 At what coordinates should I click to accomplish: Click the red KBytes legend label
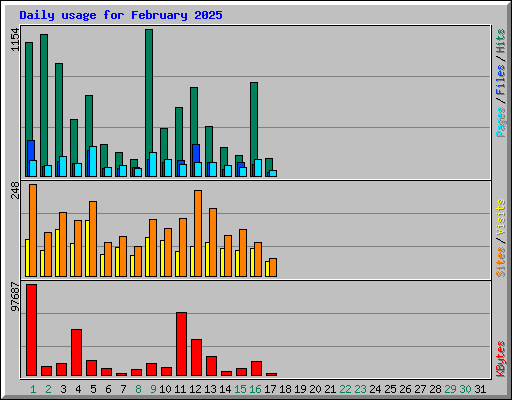[x=501, y=359]
